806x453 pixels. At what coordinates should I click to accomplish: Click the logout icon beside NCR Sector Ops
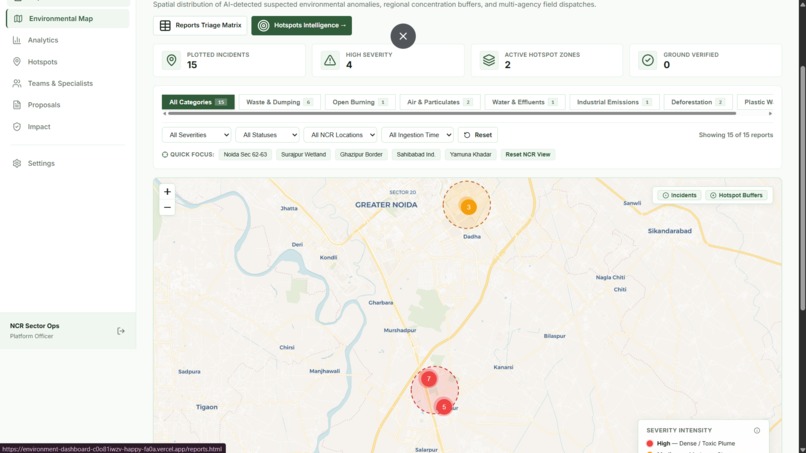(x=121, y=331)
